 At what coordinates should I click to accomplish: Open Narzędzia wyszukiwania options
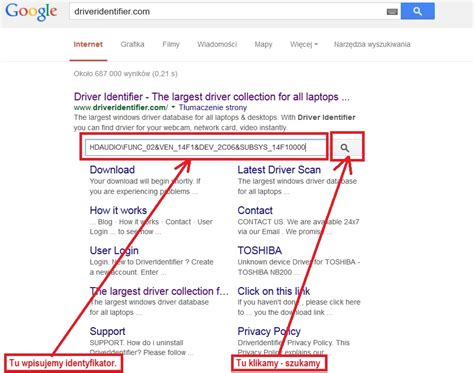pyautogui.click(x=372, y=44)
